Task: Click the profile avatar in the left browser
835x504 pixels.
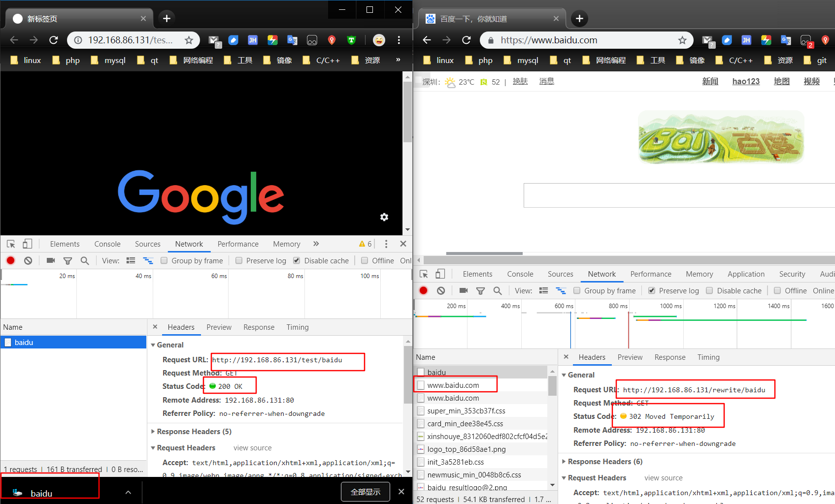Action: pos(379,40)
